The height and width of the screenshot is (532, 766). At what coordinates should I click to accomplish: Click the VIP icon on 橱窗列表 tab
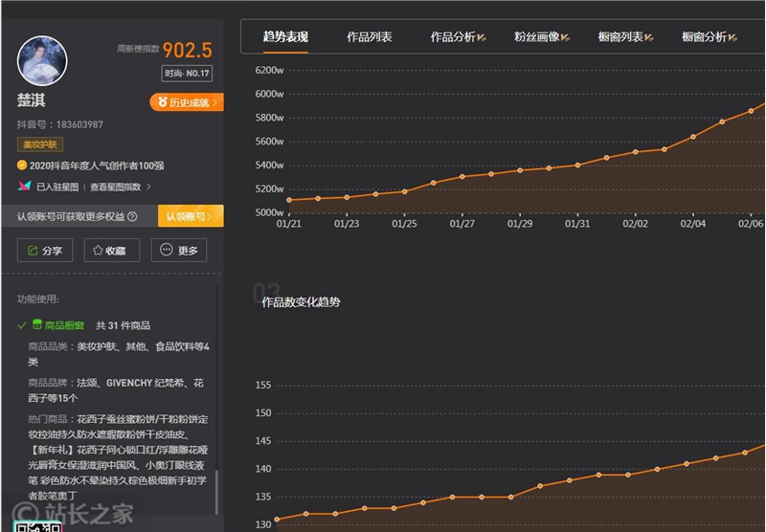coord(649,37)
